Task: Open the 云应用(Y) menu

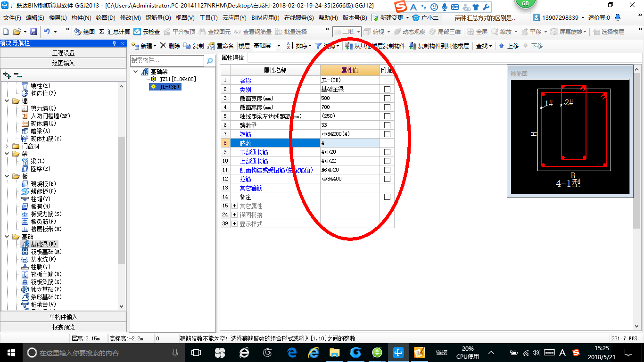Action: (234, 18)
